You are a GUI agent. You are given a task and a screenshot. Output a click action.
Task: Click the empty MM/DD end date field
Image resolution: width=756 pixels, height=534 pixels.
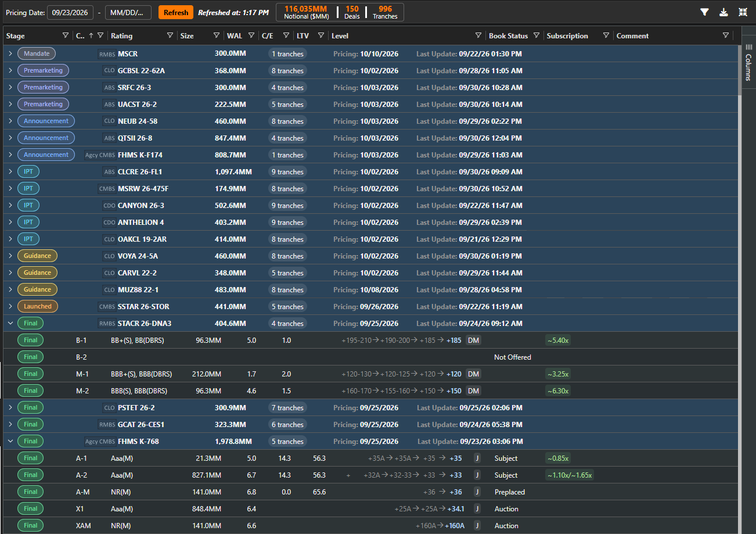pyautogui.click(x=128, y=12)
